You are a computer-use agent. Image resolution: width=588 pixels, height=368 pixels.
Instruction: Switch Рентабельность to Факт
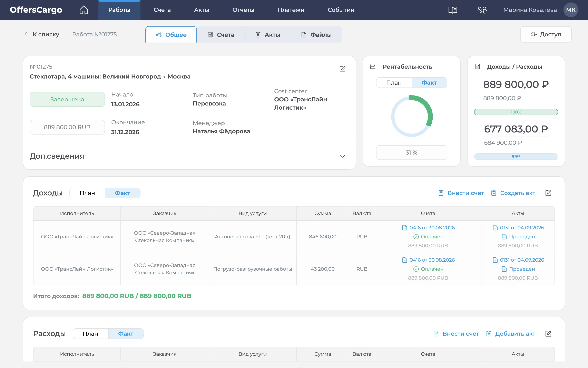[x=429, y=83]
